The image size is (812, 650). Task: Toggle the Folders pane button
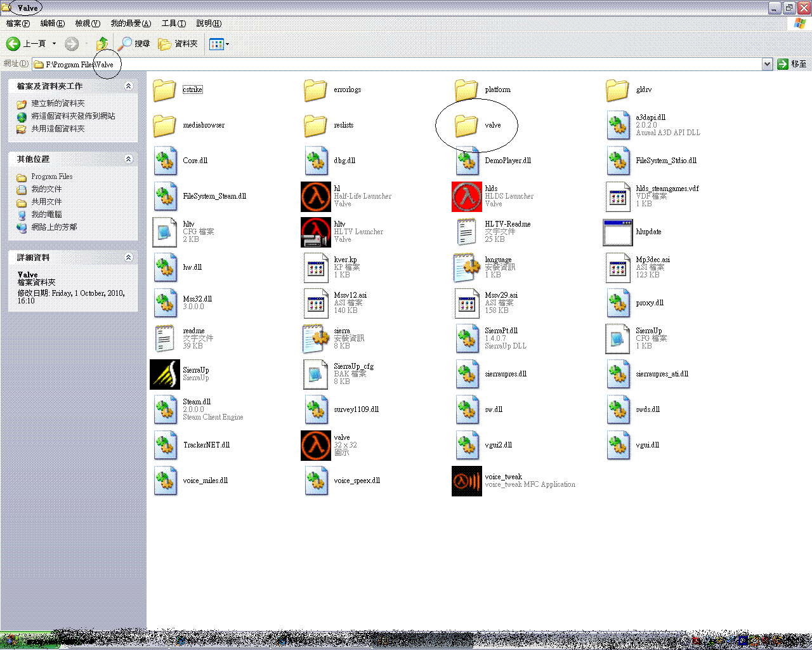click(x=178, y=44)
